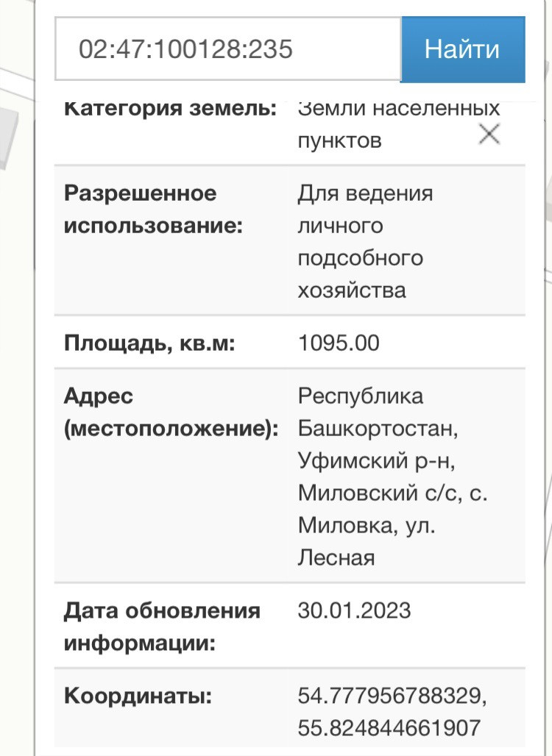Click the Дата обновления информации label
This screenshot has height=756, width=552.
coord(162,627)
